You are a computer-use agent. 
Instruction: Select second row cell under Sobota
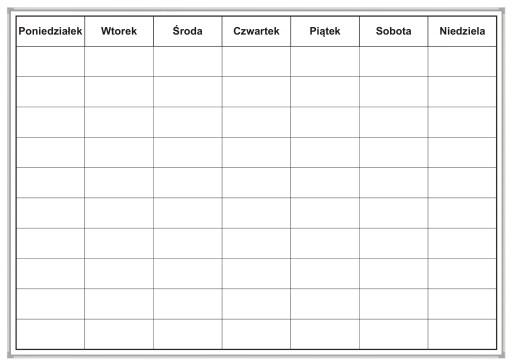tap(394, 92)
